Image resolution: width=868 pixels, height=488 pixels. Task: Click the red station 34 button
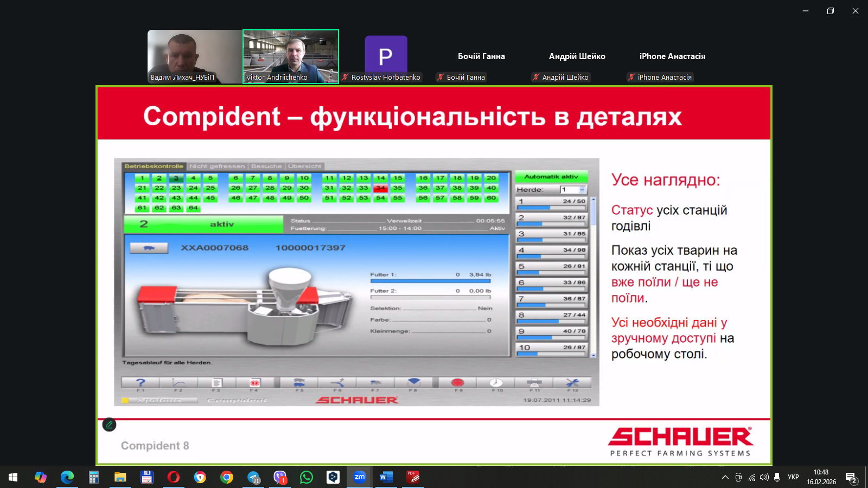point(380,188)
